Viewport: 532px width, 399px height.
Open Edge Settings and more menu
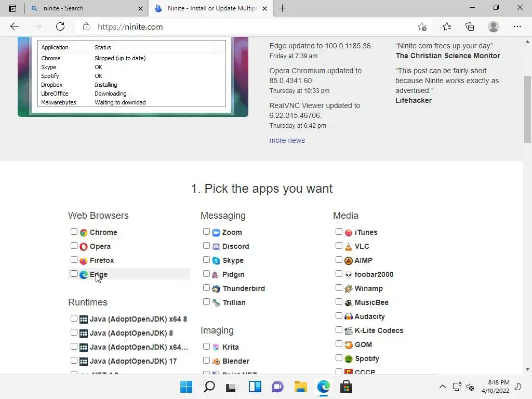point(517,26)
